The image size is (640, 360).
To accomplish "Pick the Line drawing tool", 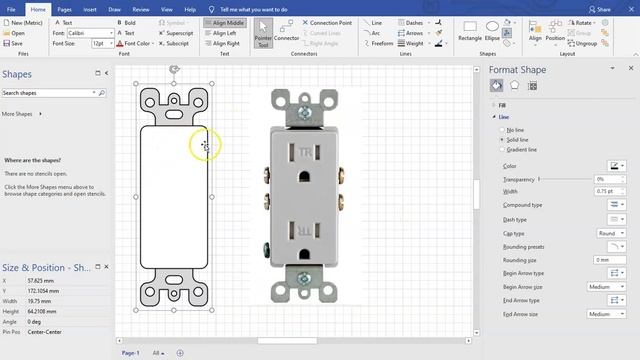I will 373,23.
